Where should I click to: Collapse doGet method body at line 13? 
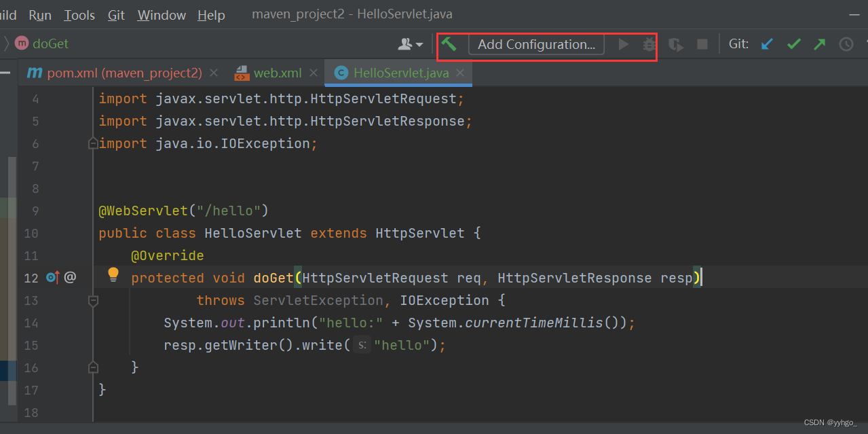coord(93,300)
